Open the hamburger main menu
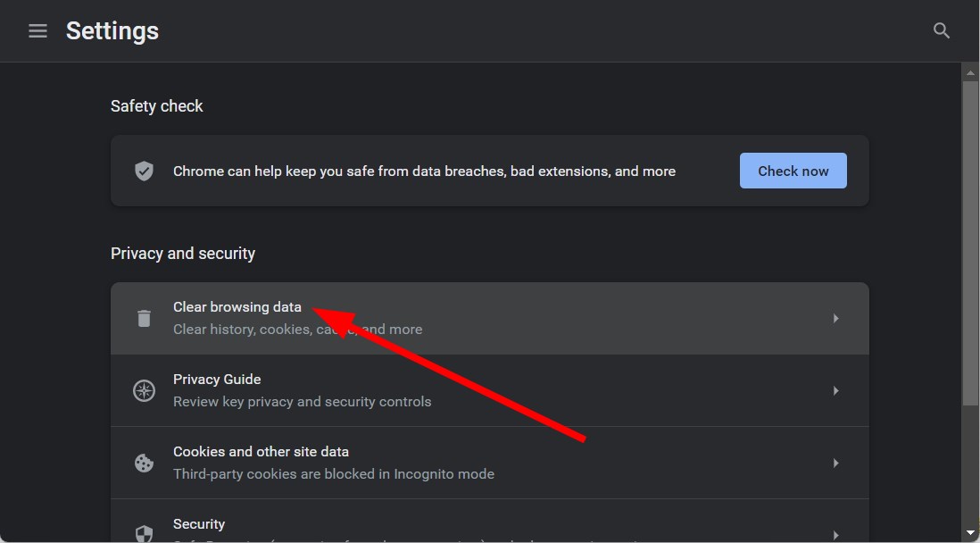Image resolution: width=980 pixels, height=543 pixels. click(x=37, y=31)
